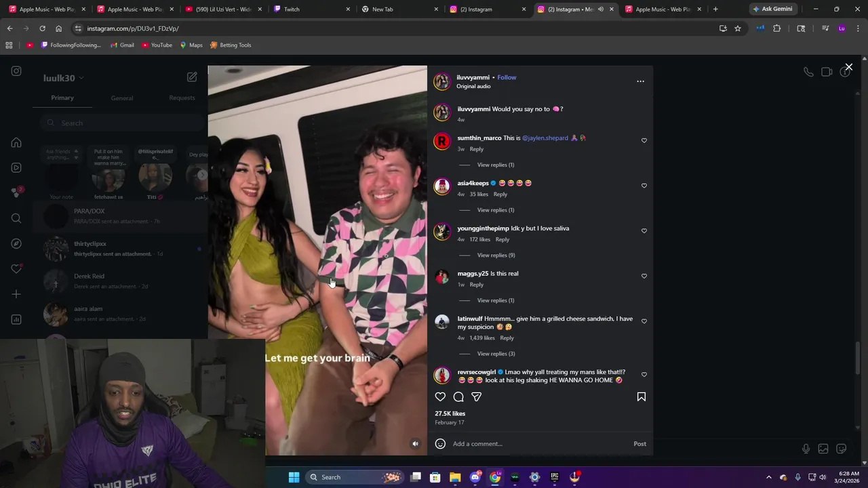This screenshot has width=868, height=488.
Task: Open Reels in Instagram sidebar
Action: 16,168
